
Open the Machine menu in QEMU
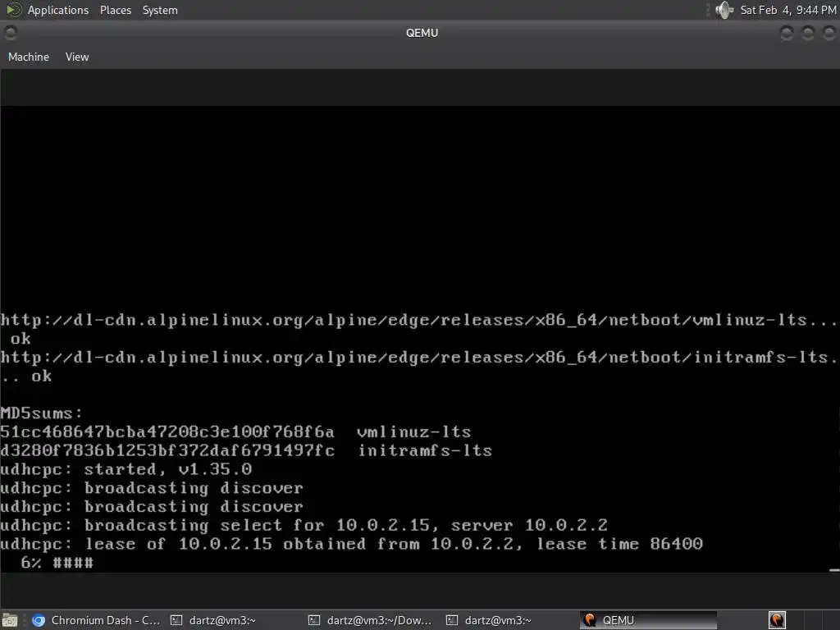29,57
